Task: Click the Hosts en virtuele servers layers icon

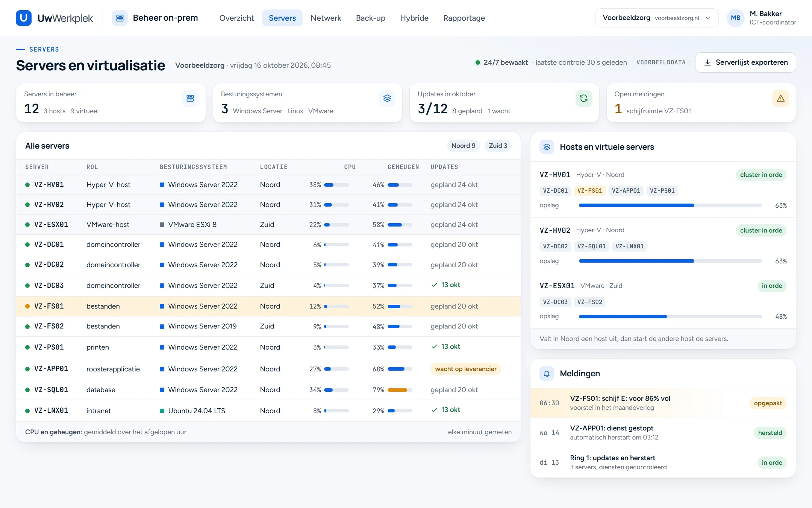Action: [547, 147]
